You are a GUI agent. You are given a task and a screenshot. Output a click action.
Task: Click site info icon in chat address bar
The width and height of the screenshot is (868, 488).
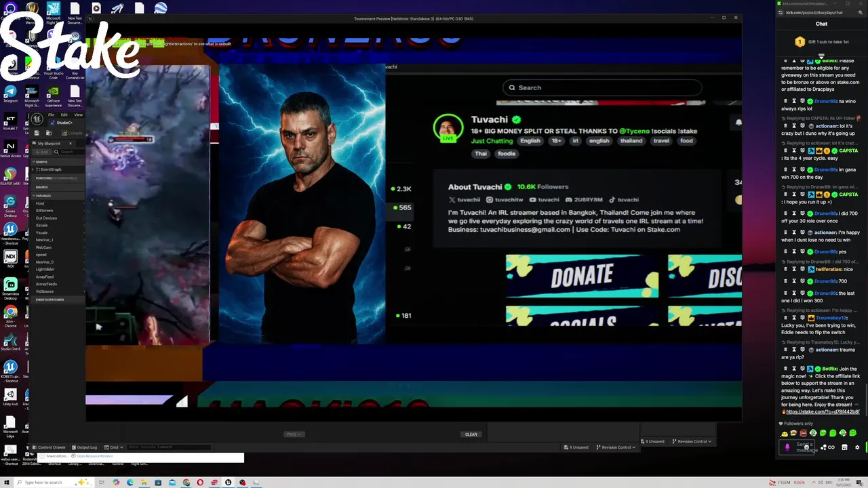781,12
